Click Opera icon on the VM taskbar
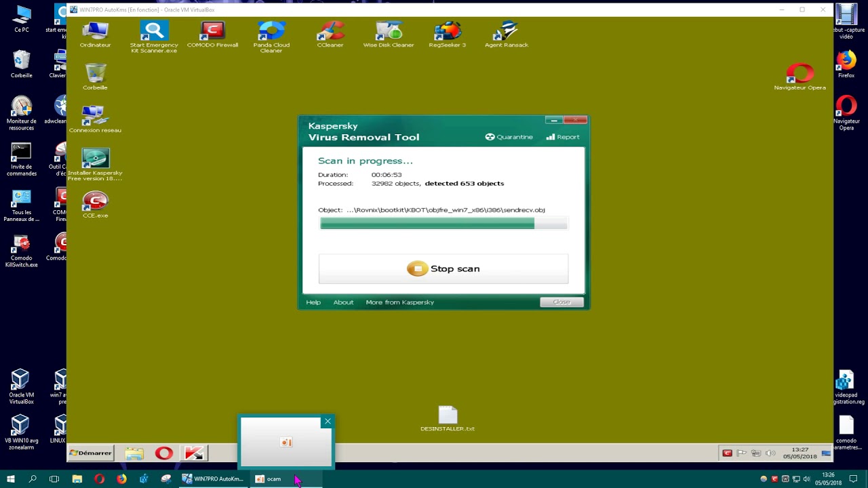The width and height of the screenshot is (868, 488). pyautogui.click(x=164, y=453)
